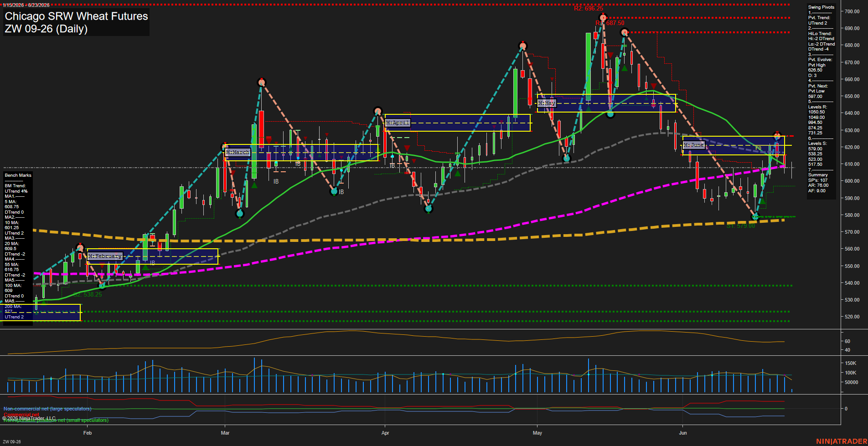The image size is (868, 446).
Task: Open the 'ZW 09-26' chart tab
Action: pos(12,441)
